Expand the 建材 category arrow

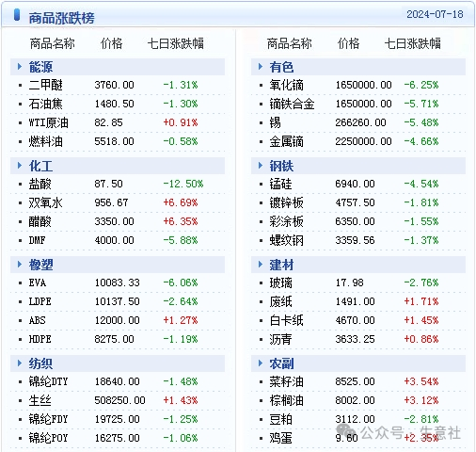(261, 265)
